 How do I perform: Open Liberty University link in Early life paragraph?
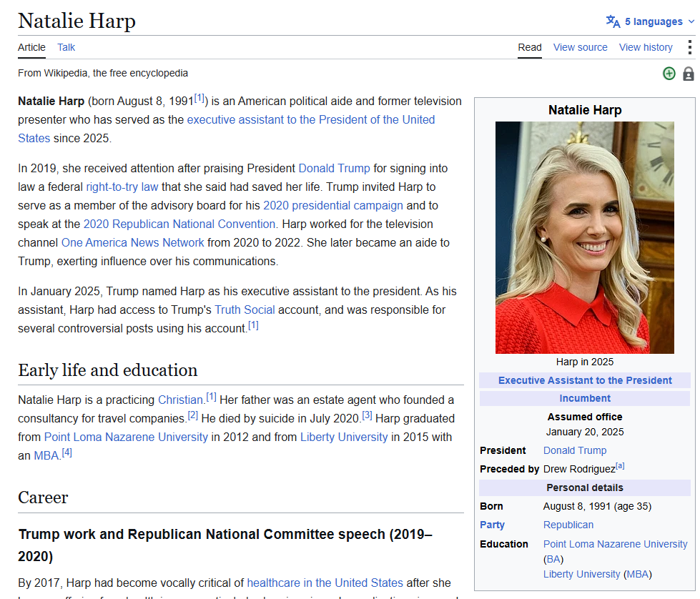pyautogui.click(x=344, y=437)
